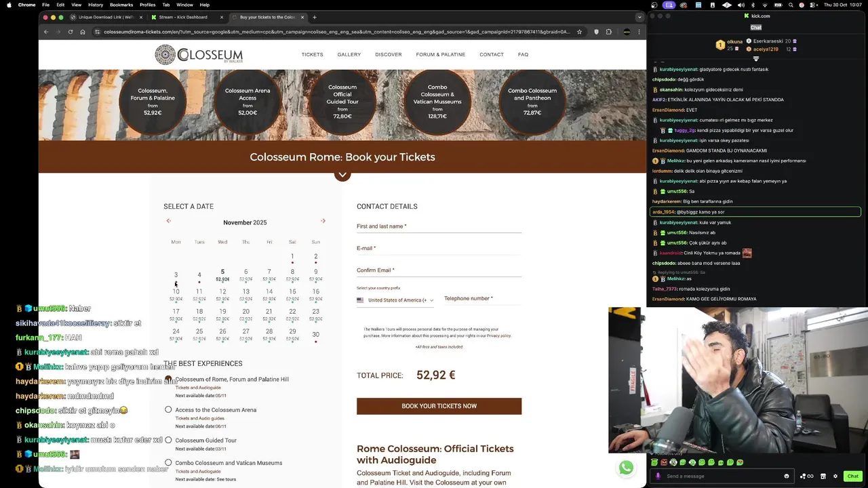Bookmark this page with the star icon
Image resolution: width=868 pixels, height=488 pixels.
coord(579,32)
